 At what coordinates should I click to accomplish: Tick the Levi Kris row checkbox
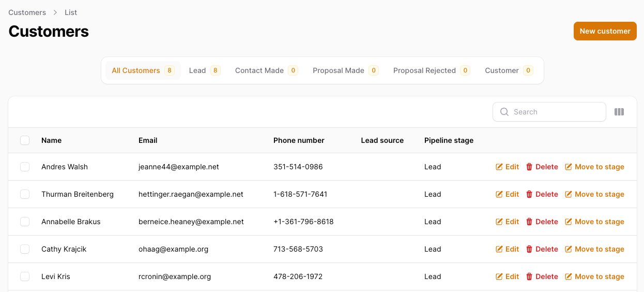[x=25, y=276]
